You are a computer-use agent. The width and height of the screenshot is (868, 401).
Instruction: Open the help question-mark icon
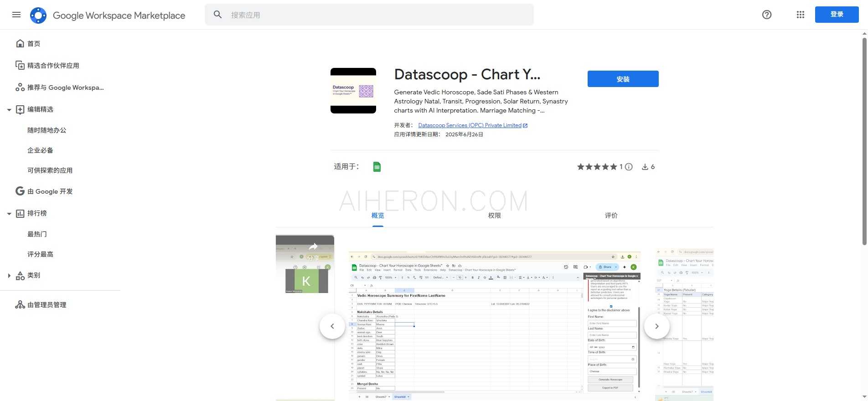click(767, 15)
